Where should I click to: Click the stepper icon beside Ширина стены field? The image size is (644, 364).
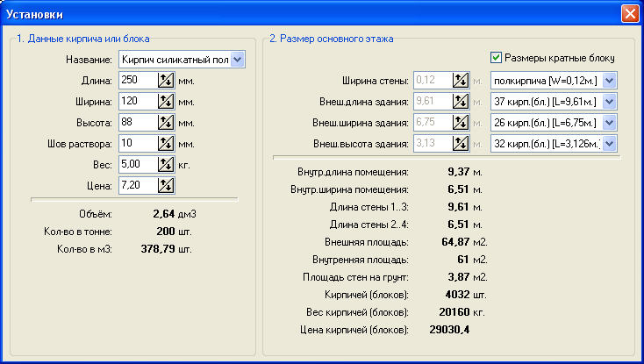point(461,80)
